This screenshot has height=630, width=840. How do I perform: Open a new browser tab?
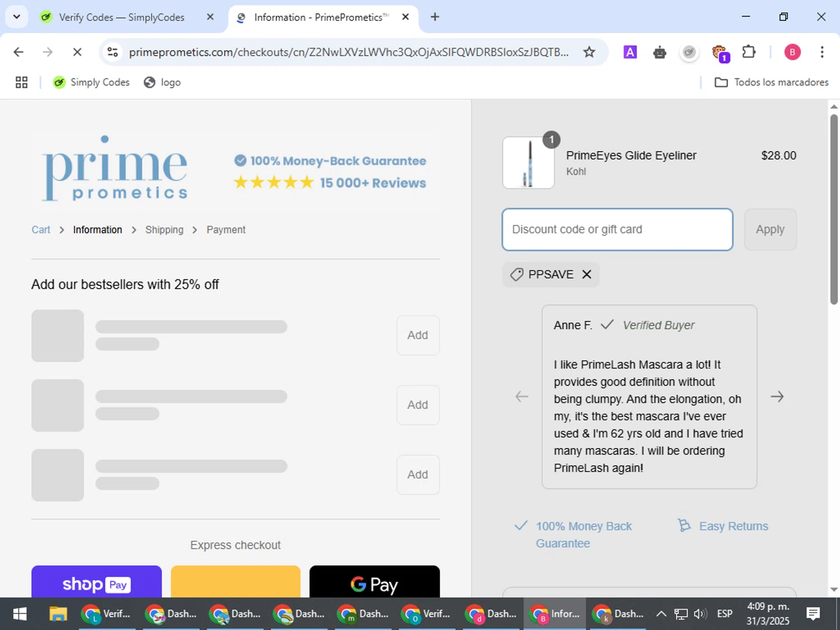(x=435, y=17)
